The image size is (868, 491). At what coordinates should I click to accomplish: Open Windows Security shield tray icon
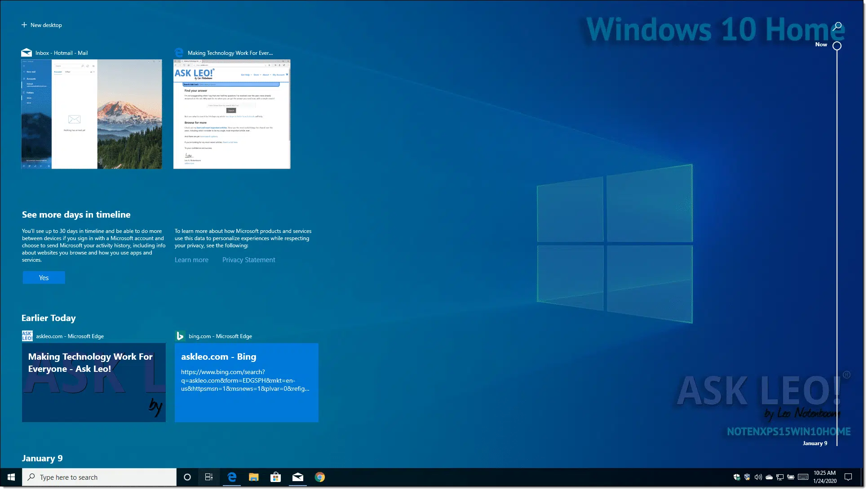coord(737,477)
